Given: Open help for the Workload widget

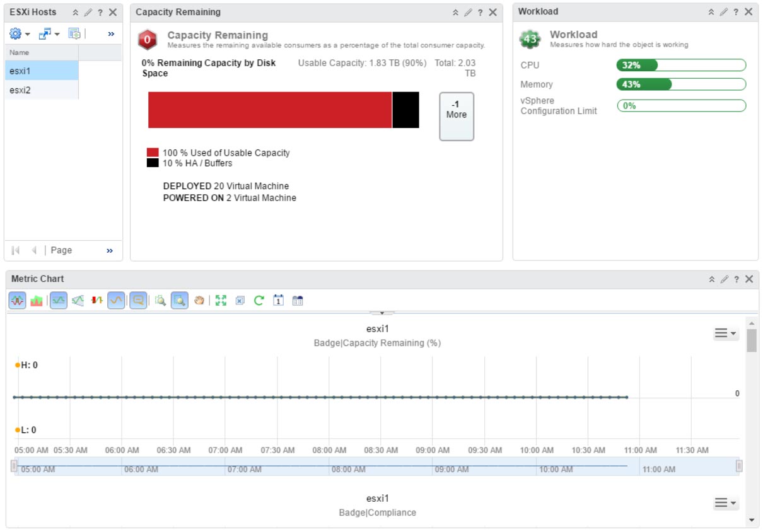Looking at the screenshot, I should 736,11.
